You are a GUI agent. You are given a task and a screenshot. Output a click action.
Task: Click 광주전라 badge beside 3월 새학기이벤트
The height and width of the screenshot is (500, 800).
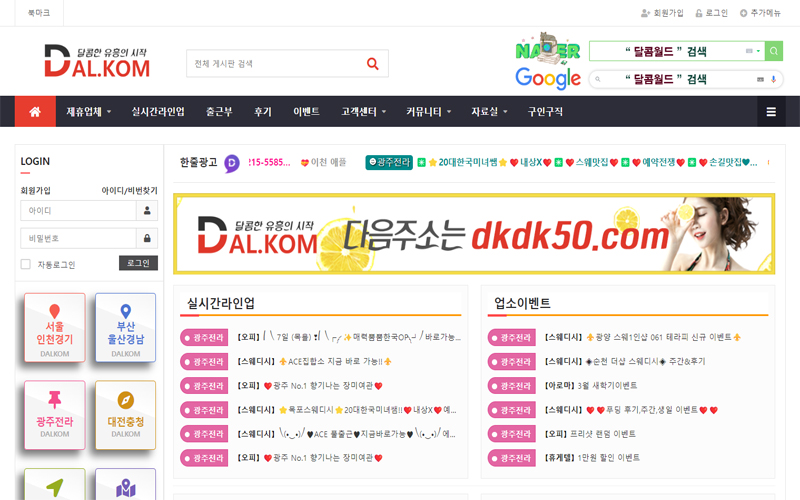coord(512,386)
